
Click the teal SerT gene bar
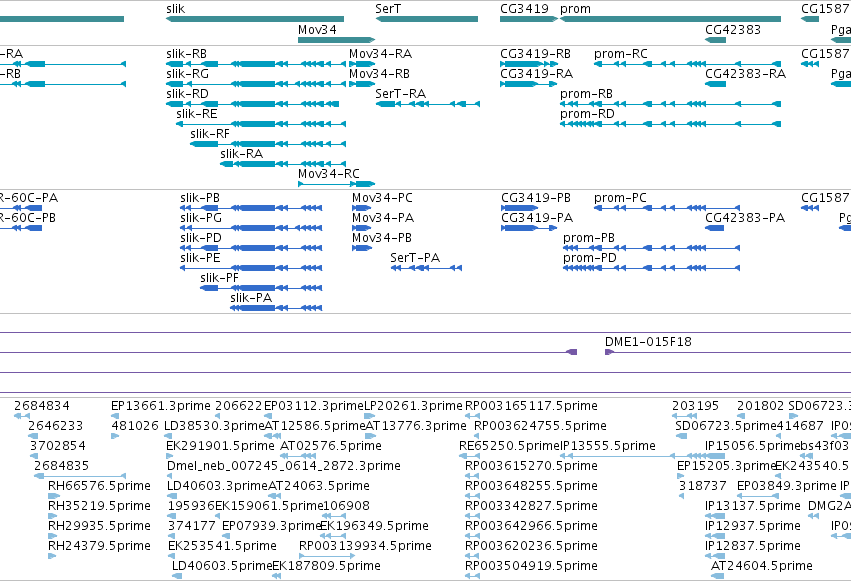(427, 19)
